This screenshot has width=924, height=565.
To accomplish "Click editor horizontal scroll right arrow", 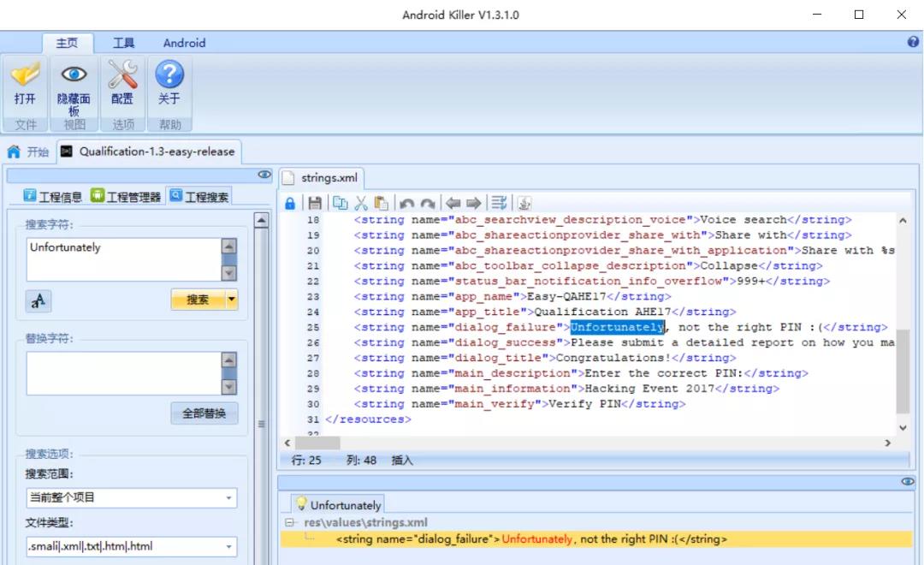I will (x=887, y=443).
